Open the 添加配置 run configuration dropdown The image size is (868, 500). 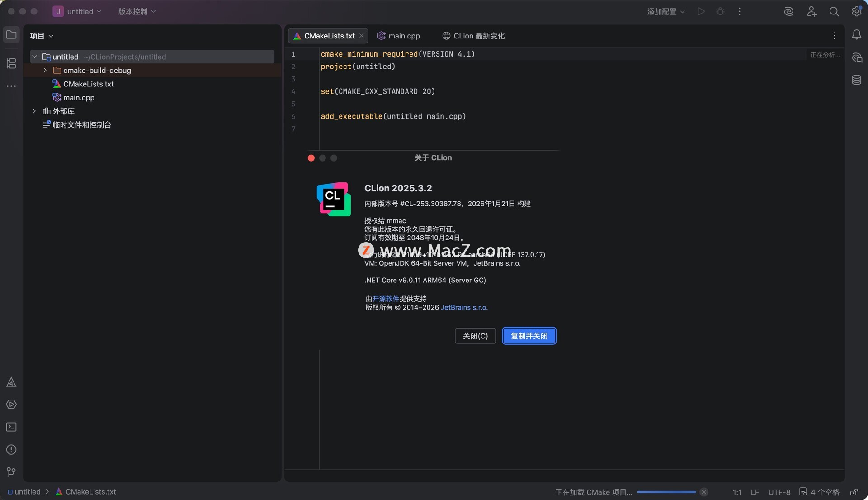[665, 12]
